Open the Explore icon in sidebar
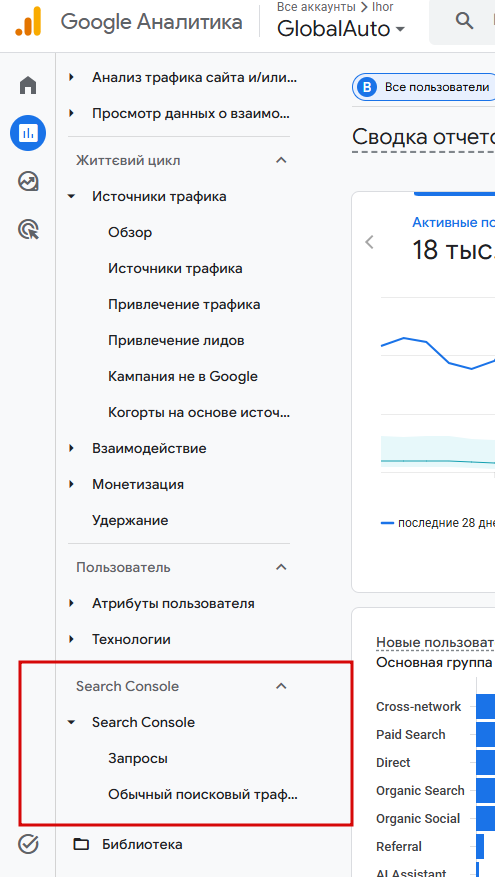Viewport: 495px width, 877px height. point(28,181)
